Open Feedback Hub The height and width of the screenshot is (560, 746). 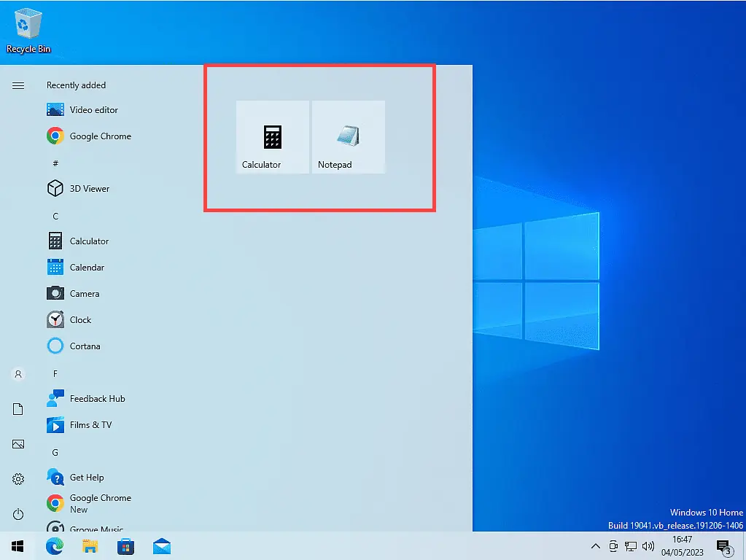coord(97,398)
